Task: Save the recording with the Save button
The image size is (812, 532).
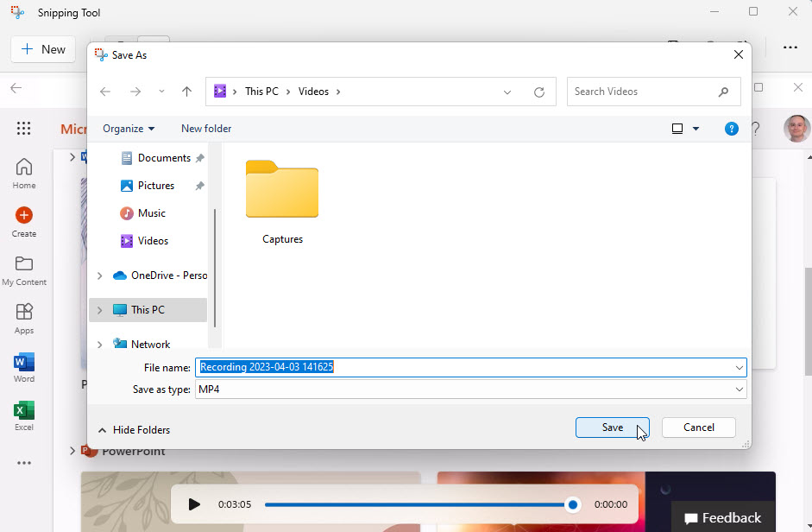Action: pyautogui.click(x=612, y=427)
